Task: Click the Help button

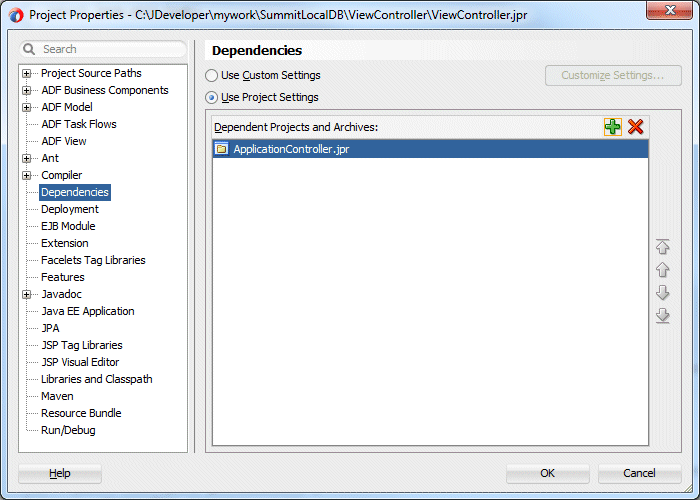Action: tap(60, 473)
